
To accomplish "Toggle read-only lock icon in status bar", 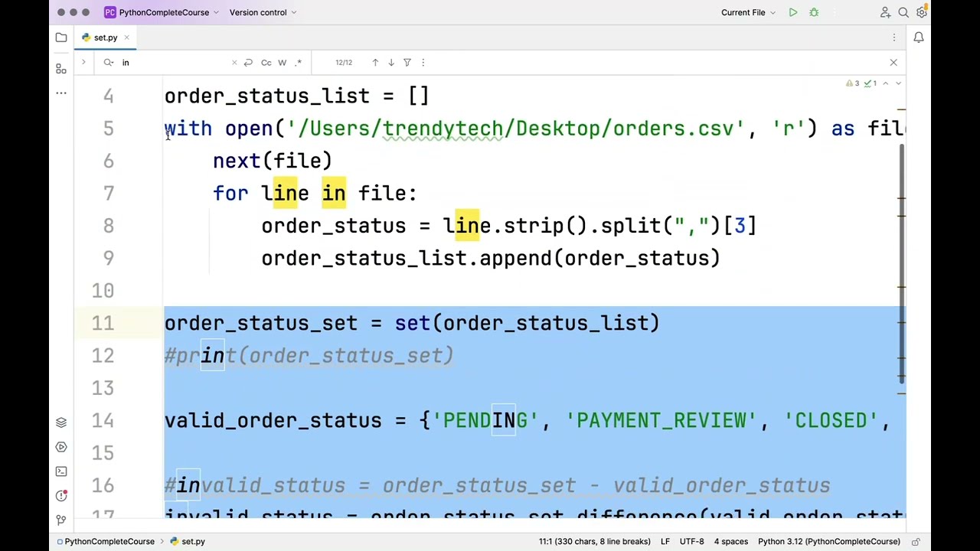I will click(x=915, y=542).
